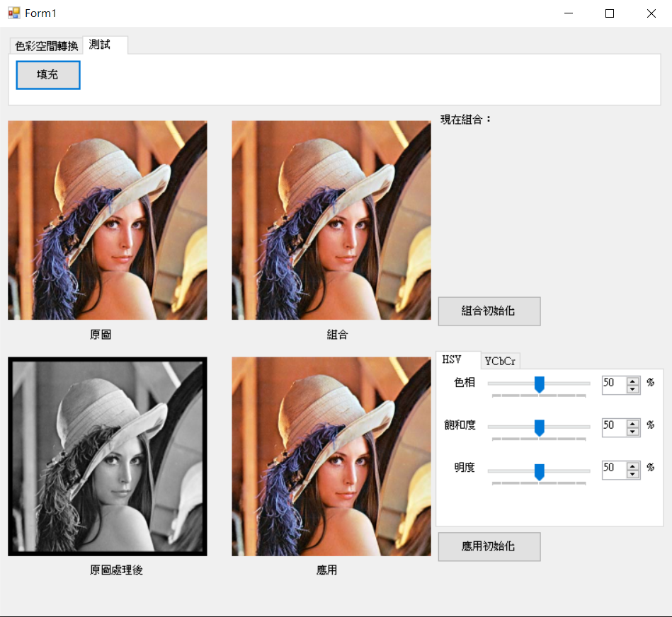The image size is (672, 617).
Task: Click the 飽和度 label text
Action: pos(460,425)
